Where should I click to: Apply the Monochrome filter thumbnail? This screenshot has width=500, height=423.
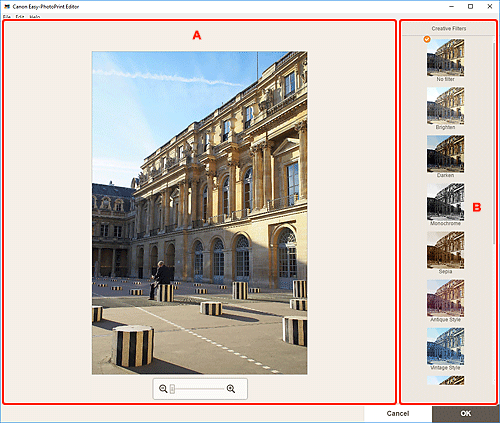445,201
